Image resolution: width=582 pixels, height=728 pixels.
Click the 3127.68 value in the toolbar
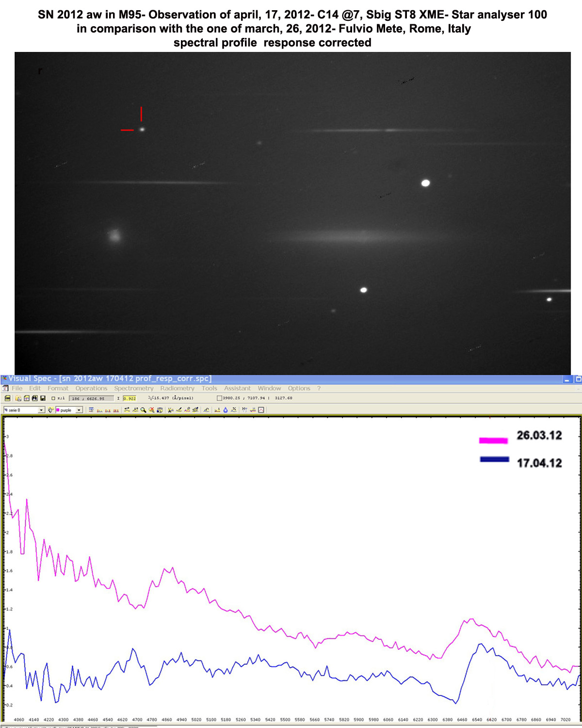[283, 398]
